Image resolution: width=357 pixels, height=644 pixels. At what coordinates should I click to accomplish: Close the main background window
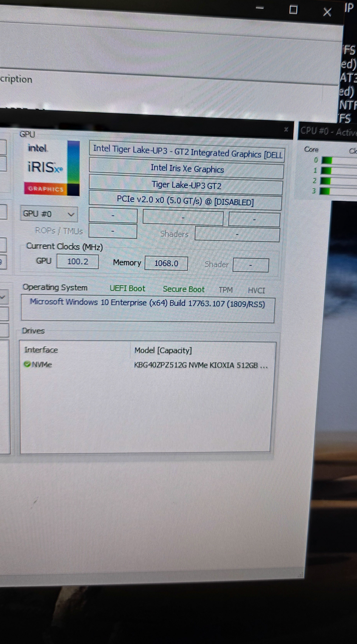coord(327,12)
